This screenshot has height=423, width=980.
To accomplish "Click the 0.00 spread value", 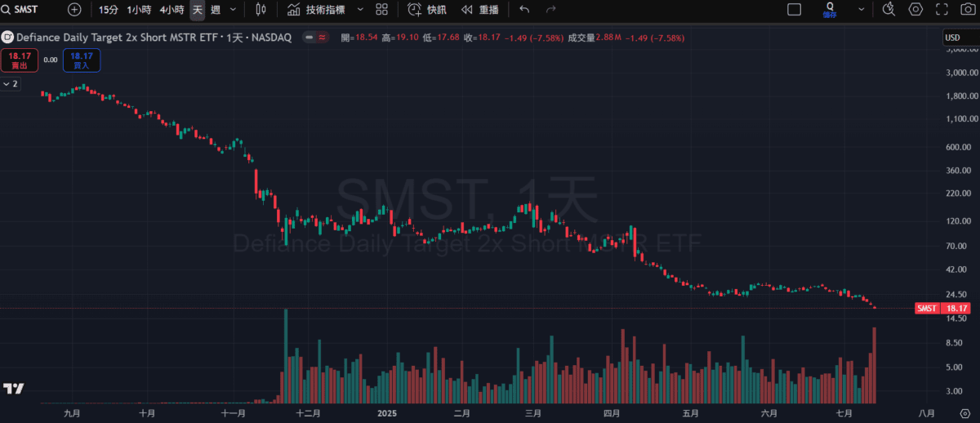I will click(51, 60).
